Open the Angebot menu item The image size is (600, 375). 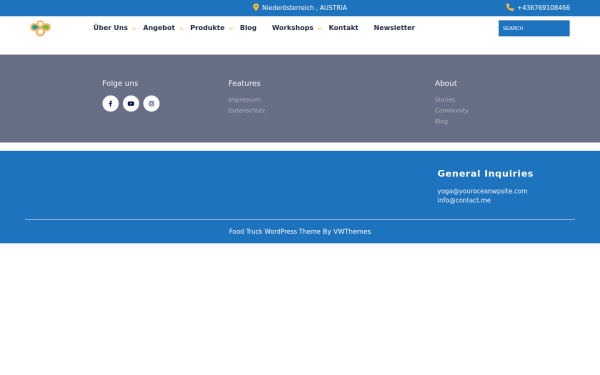pos(159,28)
